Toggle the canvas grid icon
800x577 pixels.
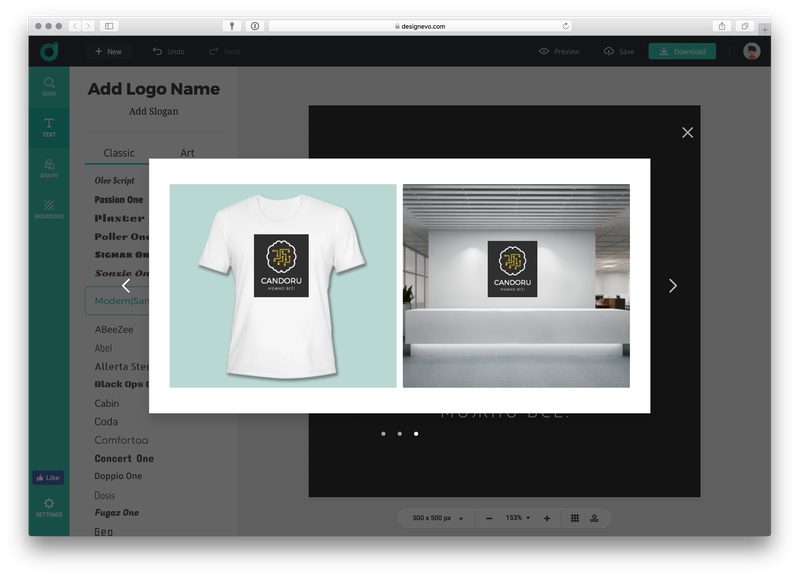pyautogui.click(x=574, y=518)
